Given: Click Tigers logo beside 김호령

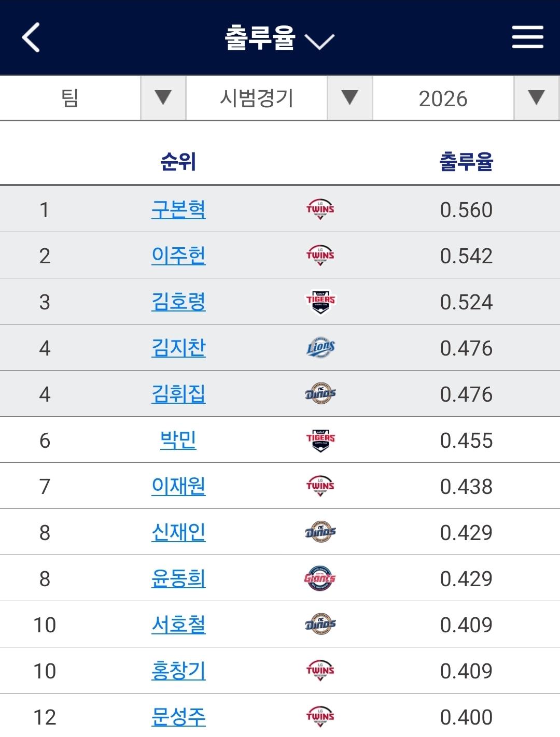Looking at the screenshot, I should [320, 302].
